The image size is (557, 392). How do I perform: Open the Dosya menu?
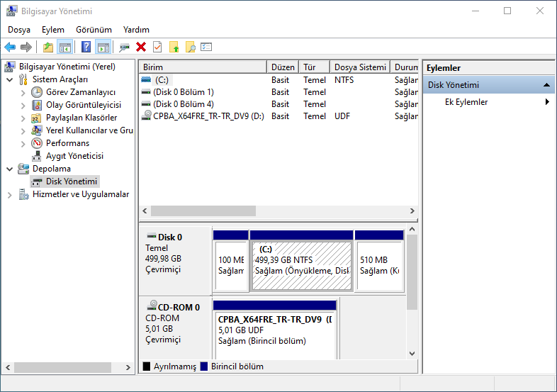click(19, 30)
